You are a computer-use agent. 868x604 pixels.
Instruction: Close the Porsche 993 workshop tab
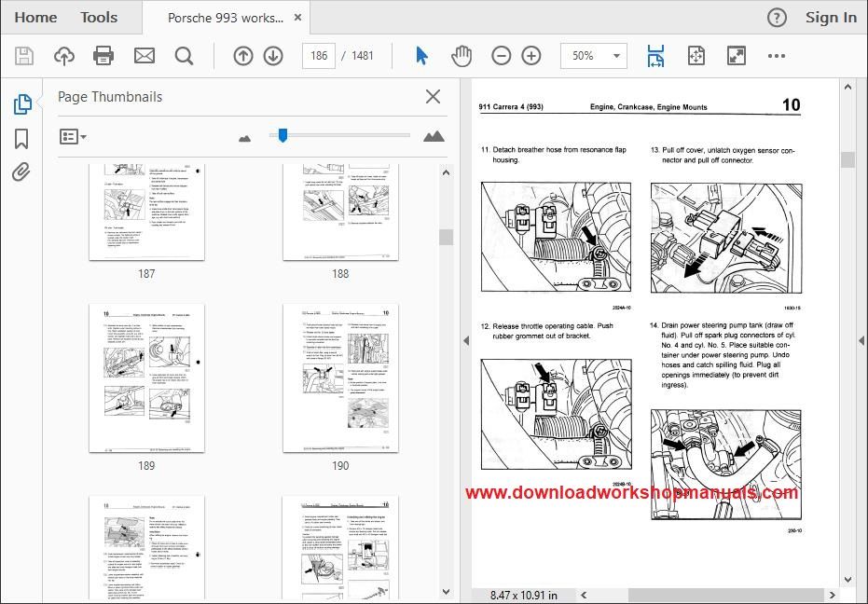pos(297,18)
